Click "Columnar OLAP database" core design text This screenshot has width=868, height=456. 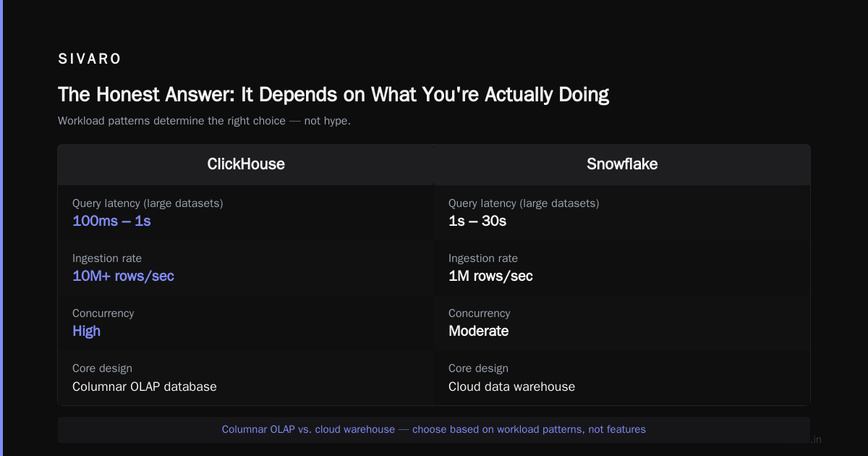tap(145, 387)
